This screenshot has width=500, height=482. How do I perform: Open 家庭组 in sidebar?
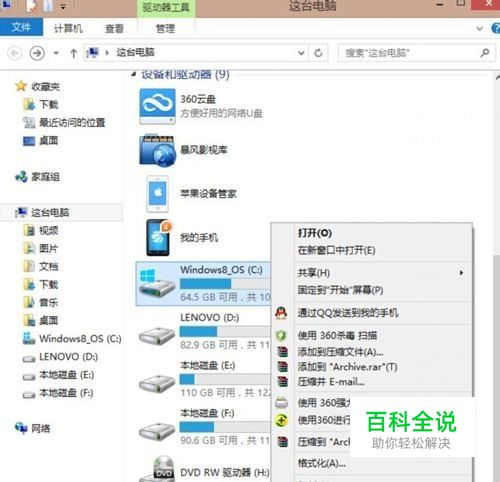38,177
